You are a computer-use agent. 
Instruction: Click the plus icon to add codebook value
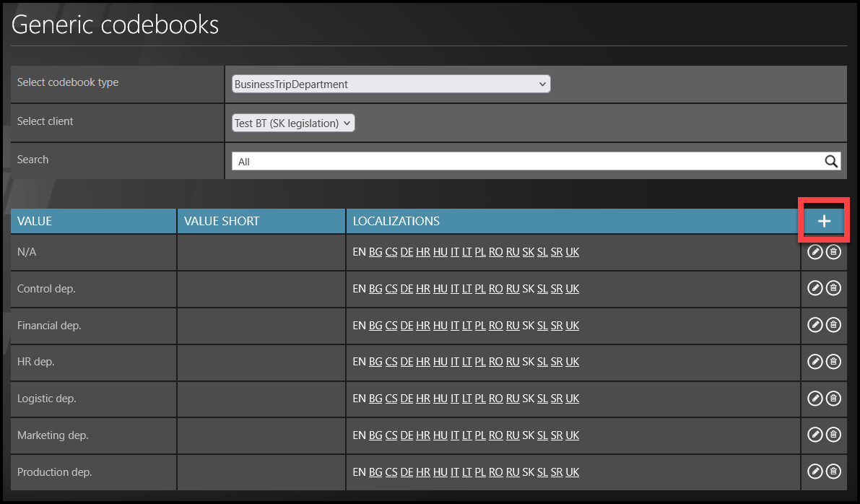point(824,222)
